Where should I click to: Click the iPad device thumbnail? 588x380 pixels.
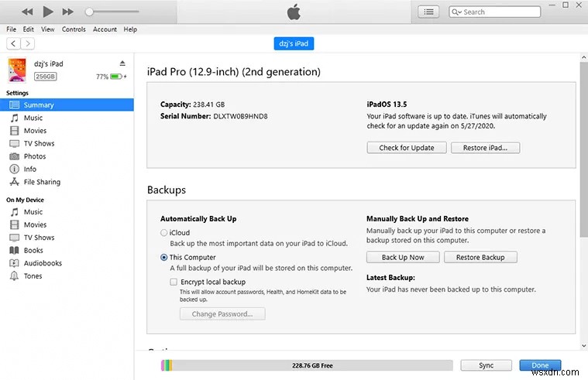click(x=17, y=70)
